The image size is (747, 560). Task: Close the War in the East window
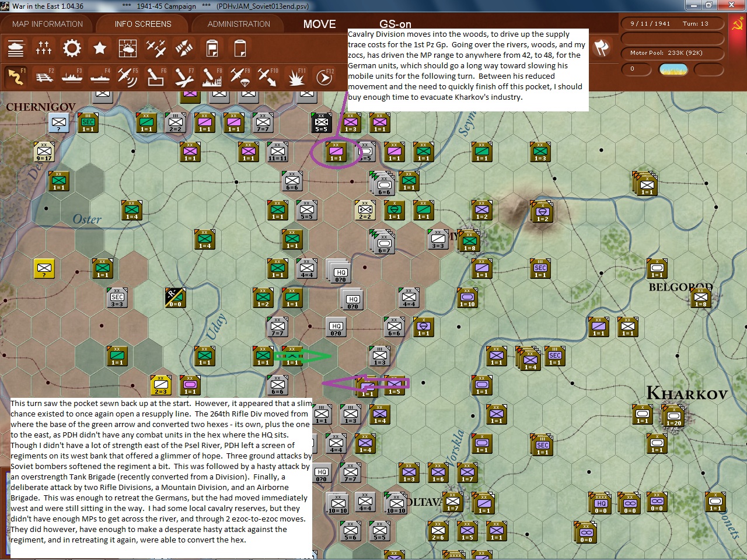[732, 5]
